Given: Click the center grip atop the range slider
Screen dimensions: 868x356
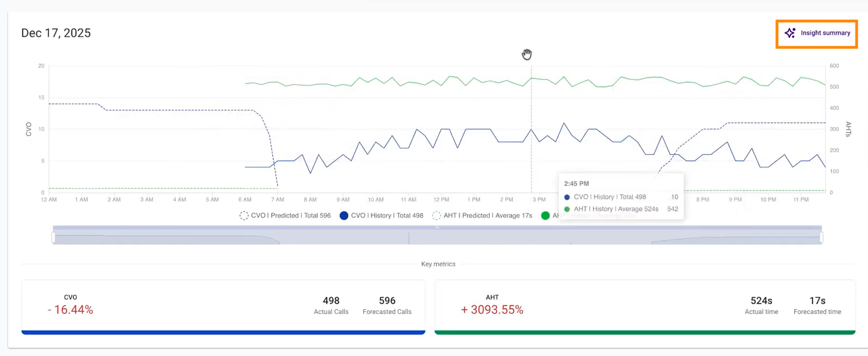Looking at the screenshot, I should (x=437, y=227).
